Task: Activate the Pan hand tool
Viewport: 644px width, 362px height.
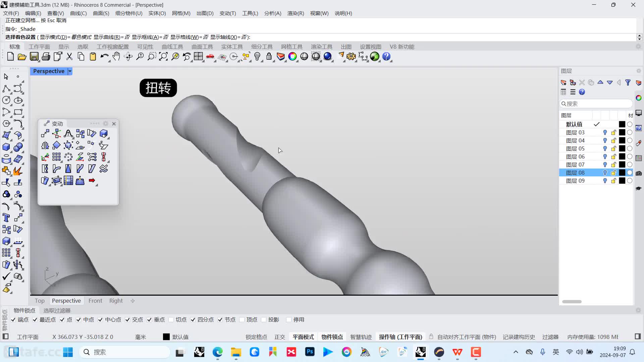Action: tap(116, 57)
